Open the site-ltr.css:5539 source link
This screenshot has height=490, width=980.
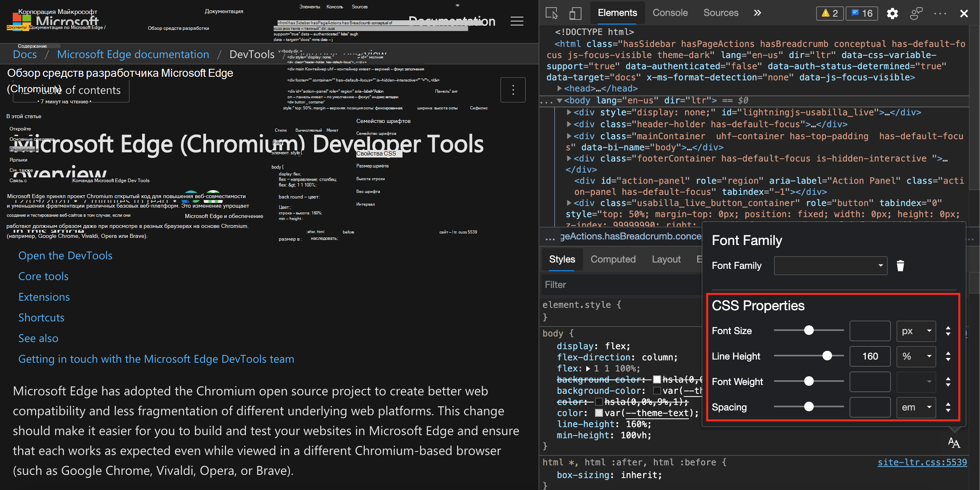click(x=922, y=462)
